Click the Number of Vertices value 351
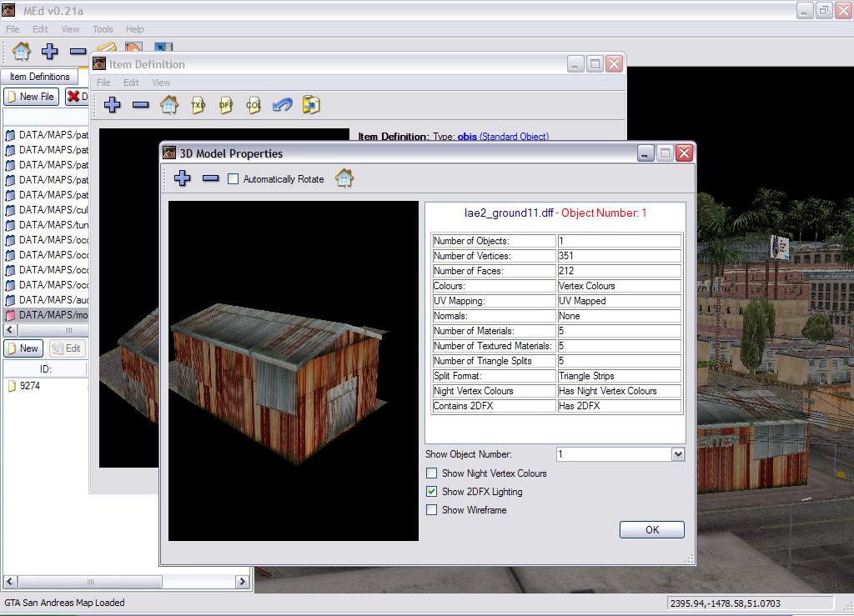The image size is (854, 616). pyautogui.click(x=620, y=256)
